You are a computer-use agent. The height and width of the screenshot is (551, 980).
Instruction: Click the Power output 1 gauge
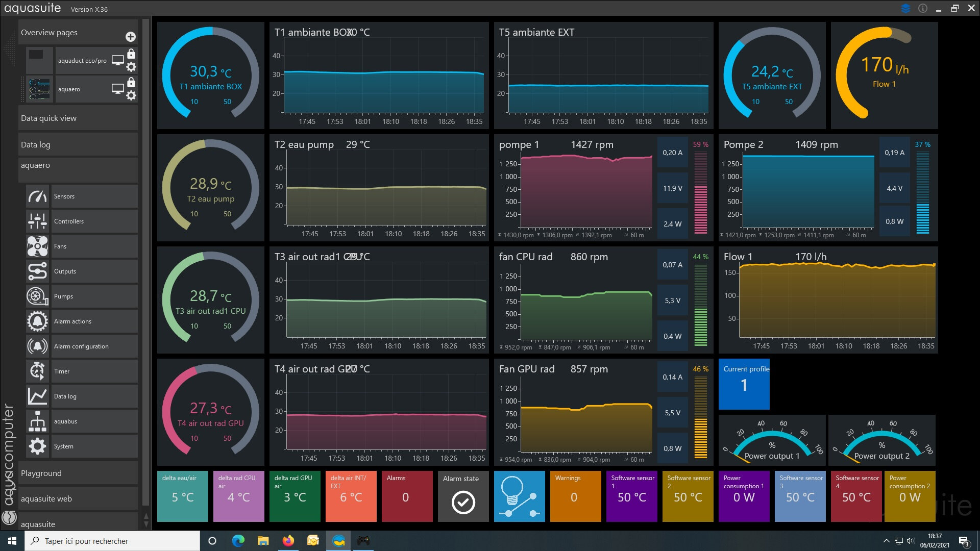[x=772, y=440]
